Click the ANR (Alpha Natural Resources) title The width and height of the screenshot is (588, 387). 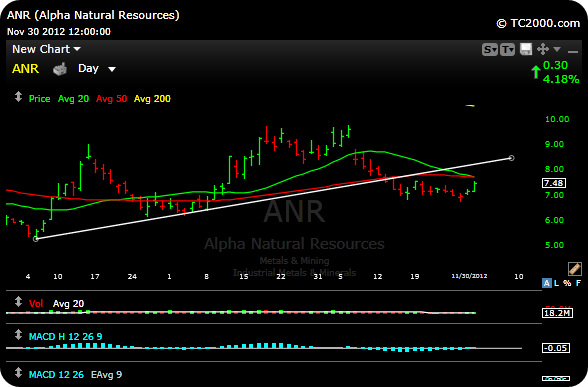coord(93,15)
